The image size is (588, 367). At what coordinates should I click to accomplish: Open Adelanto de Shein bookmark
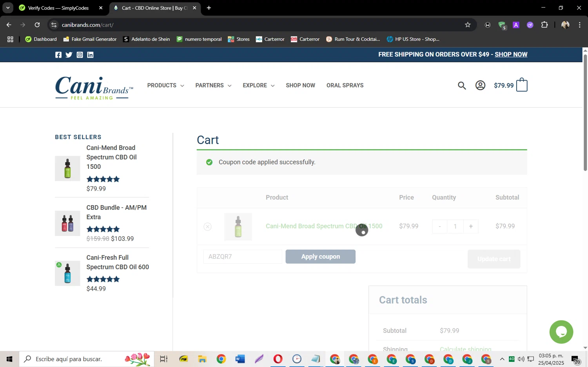146,39
